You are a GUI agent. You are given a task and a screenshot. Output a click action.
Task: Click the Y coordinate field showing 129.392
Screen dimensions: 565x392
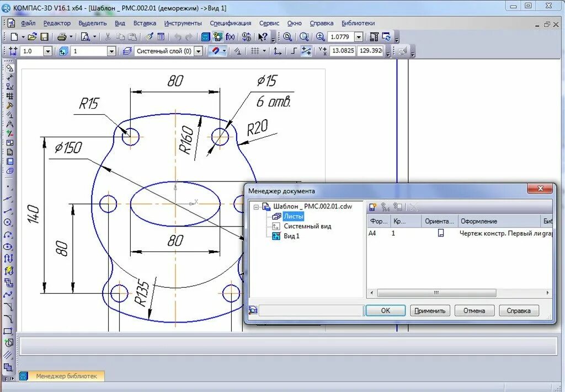click(370, 51)
